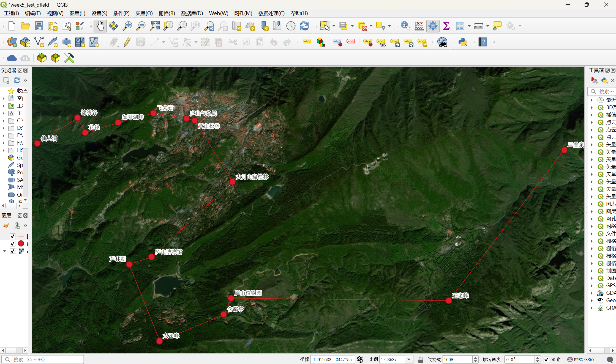The image size is (616, 364).
Task: Select the Pan Map hand tool
Action: pos(100,26)
